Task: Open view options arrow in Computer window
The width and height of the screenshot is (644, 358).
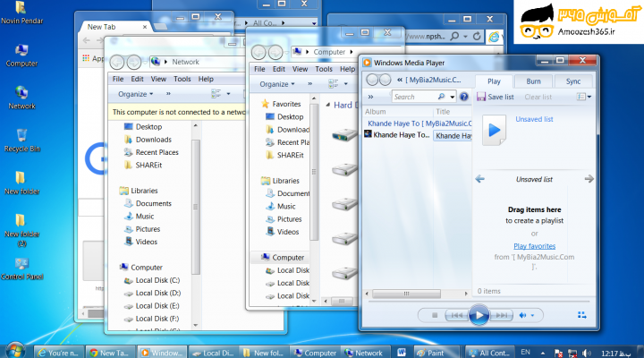Action: (x=346, y=84)
